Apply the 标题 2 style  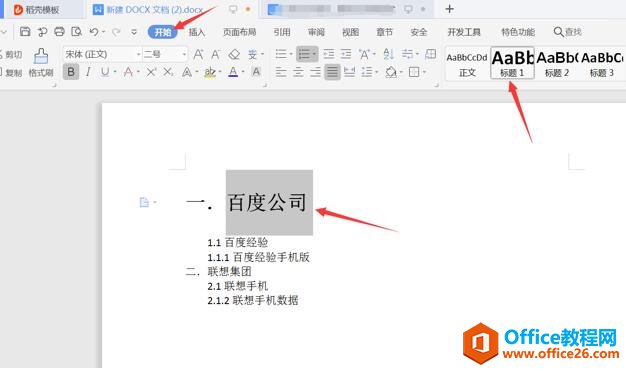(x=557, y=63)
